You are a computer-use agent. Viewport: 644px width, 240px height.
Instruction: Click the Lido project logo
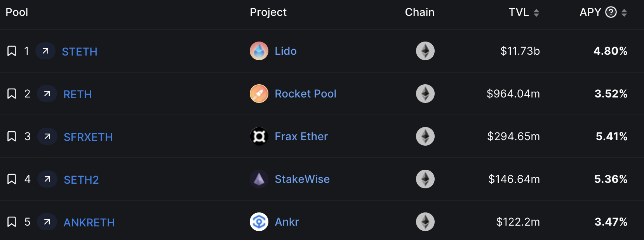coord(259,51)
